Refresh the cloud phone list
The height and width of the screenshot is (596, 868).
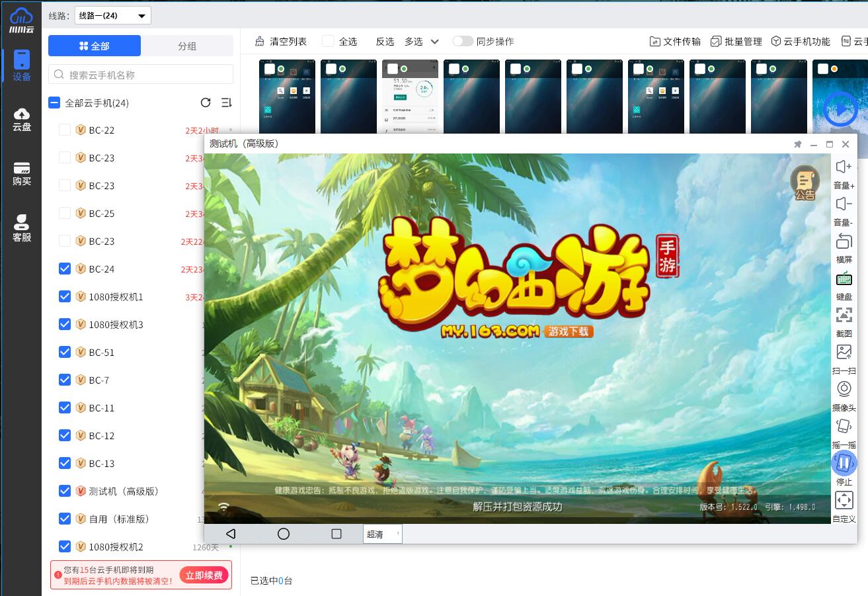(x=206, y=103)
